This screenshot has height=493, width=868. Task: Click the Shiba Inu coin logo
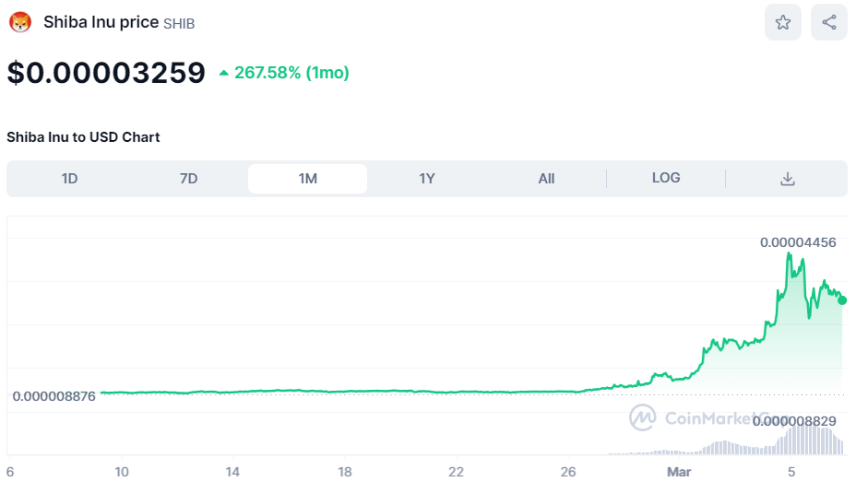click(20, 22)
